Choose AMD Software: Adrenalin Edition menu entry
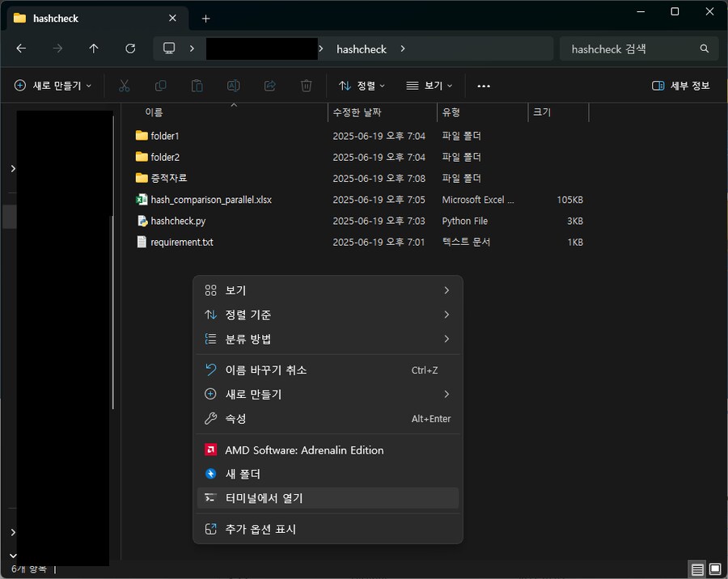The height and width of the screenshot is (579, 728). pyautogui.click(x=328, y=450)
